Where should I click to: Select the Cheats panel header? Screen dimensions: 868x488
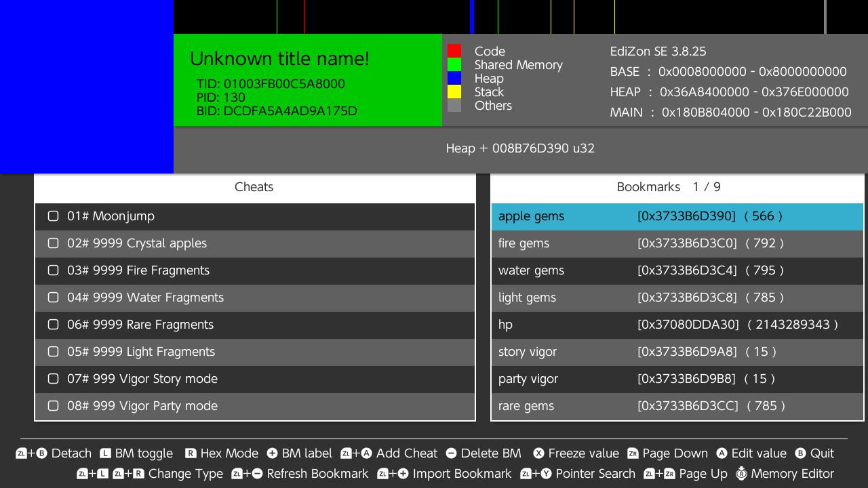[254, 187]
